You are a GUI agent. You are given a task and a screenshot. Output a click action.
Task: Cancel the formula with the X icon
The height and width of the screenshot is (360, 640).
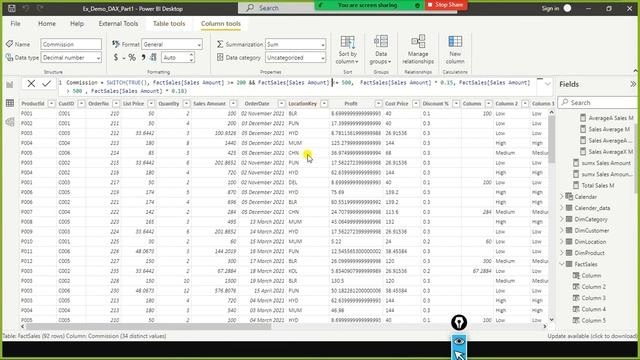coord(31,84)
